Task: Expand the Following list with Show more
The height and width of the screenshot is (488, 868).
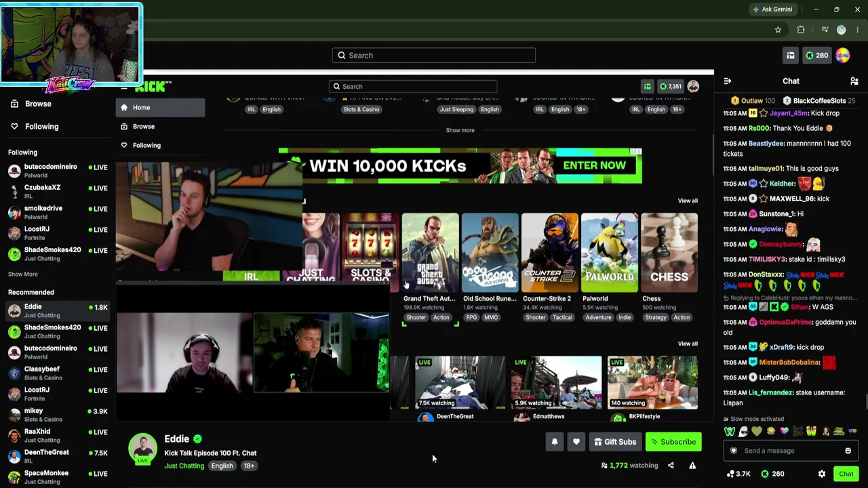Action: (x=23, y=274)
